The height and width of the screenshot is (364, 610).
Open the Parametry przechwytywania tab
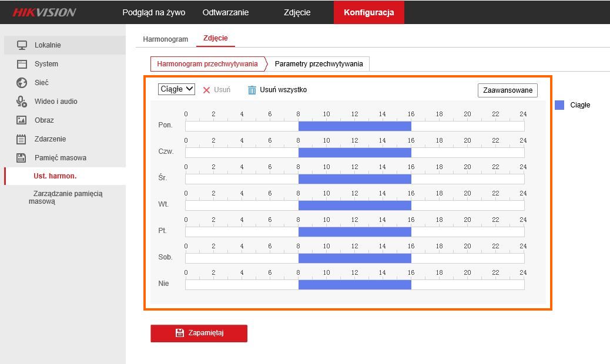click(319, 63)
